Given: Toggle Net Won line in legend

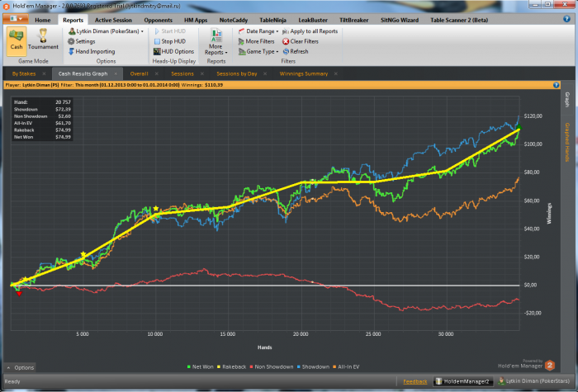Looking at the screenshot, I should (200, 367).
